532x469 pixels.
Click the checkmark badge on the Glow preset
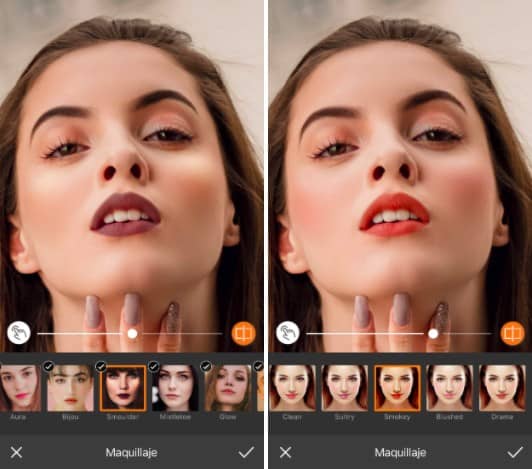206,366
